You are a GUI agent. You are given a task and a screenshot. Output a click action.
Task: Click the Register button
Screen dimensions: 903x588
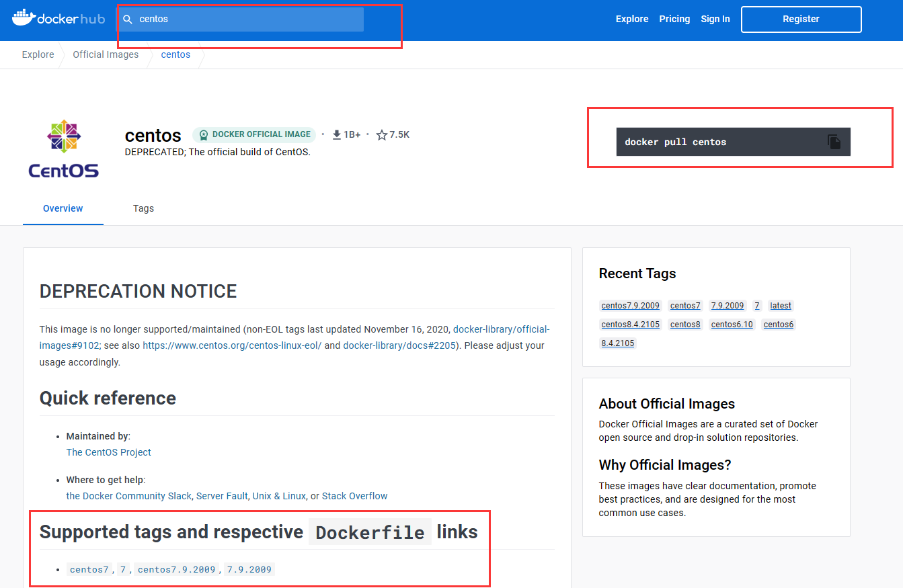(801, 19)
